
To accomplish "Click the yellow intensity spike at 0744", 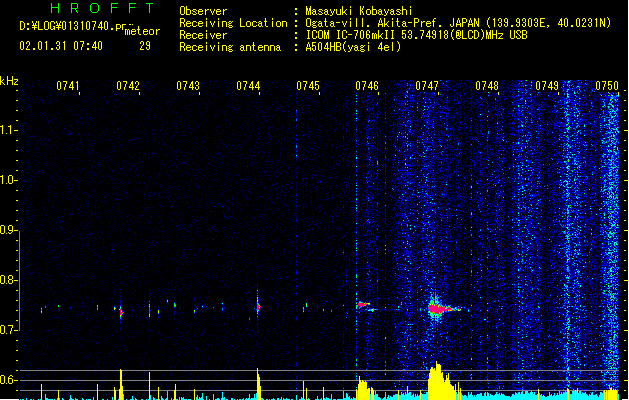I will click(258, 384).
